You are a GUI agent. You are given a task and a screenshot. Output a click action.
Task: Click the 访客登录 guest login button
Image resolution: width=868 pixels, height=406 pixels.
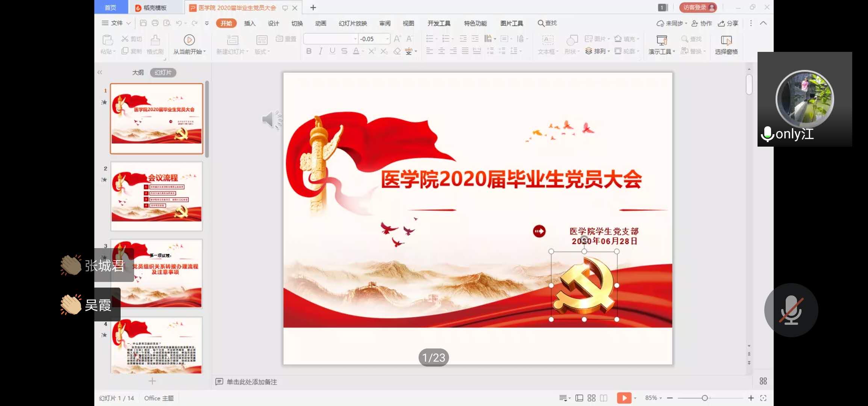pyautogui.click(x=698, y=8)
